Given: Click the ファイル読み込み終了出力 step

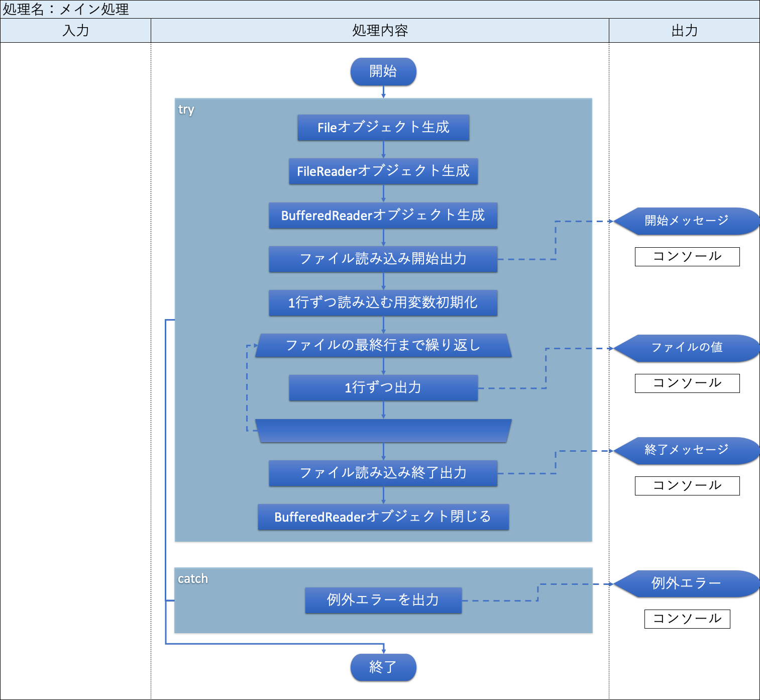Looking at the screenshot, I should [x=383, y=472].
